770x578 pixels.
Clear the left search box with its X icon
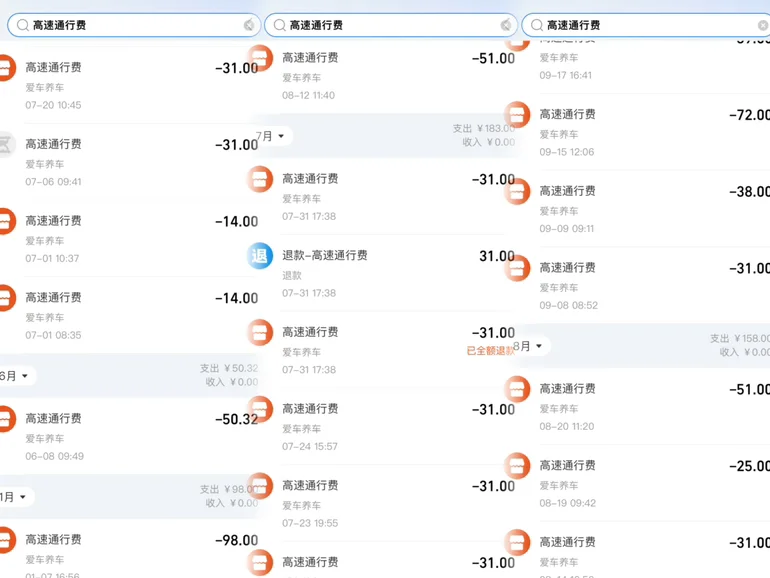[249, 25]
